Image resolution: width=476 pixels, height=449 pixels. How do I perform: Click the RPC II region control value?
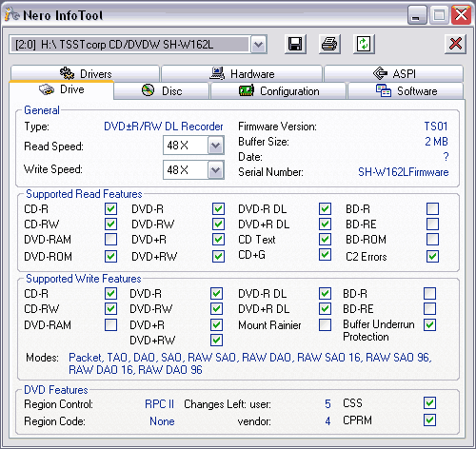(x=160, y=404)
